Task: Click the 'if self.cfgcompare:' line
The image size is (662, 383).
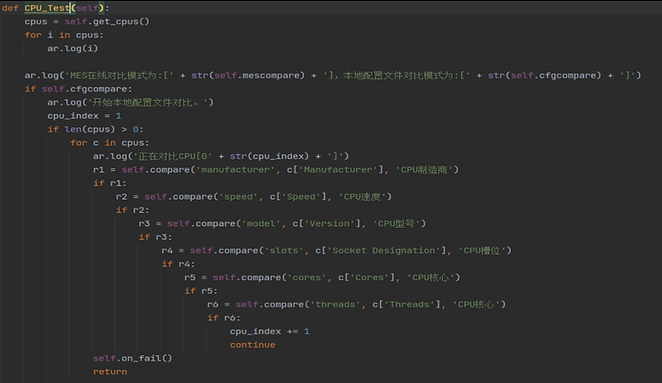Action: (78, 89)
